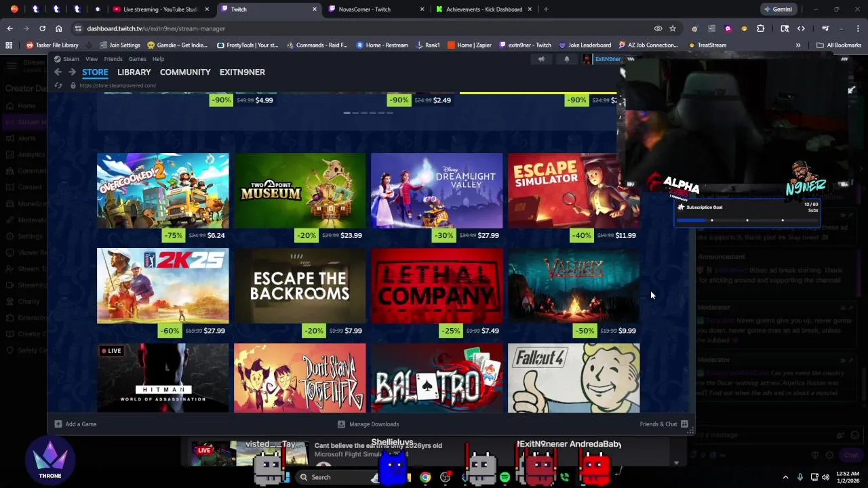Expand the bookmarks bar overflow chevron

(798, 45)
